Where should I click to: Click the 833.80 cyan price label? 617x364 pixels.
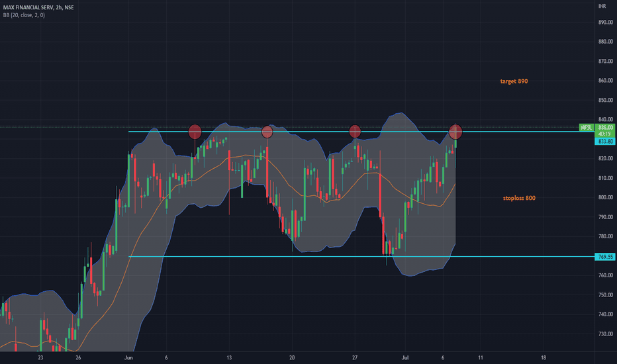(x=606, y=141)
